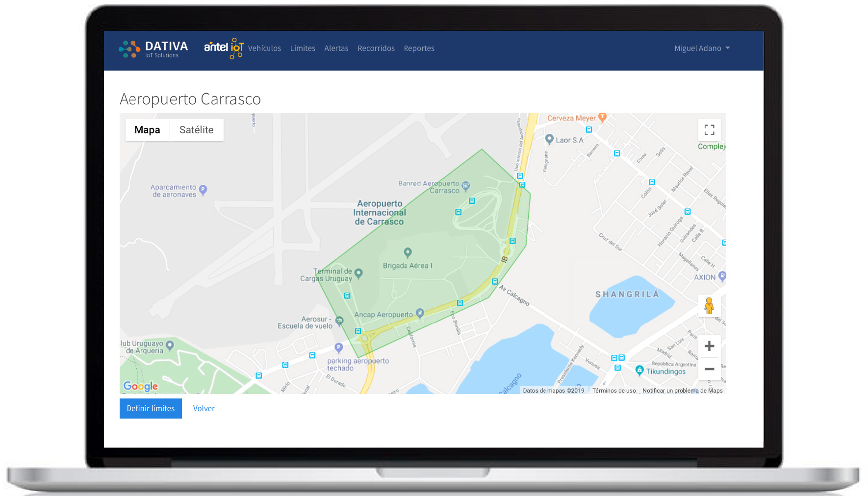
Task: Select the Laor S.A location pin
Action: [x=550, y=139]
